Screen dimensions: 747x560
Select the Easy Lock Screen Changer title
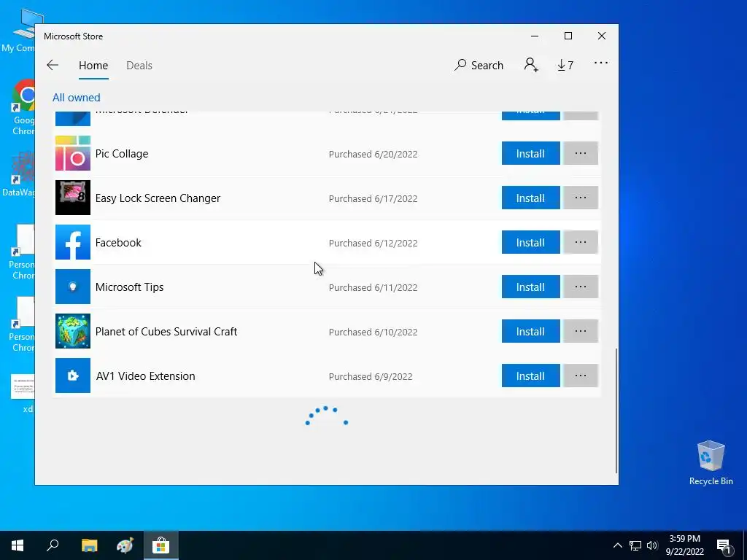pos(158,198)
